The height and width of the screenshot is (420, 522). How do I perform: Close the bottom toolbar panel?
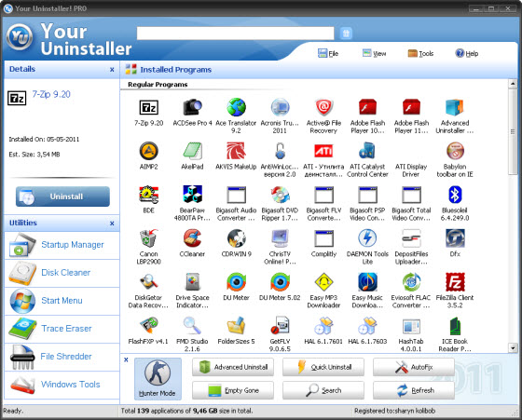point(126,359)
